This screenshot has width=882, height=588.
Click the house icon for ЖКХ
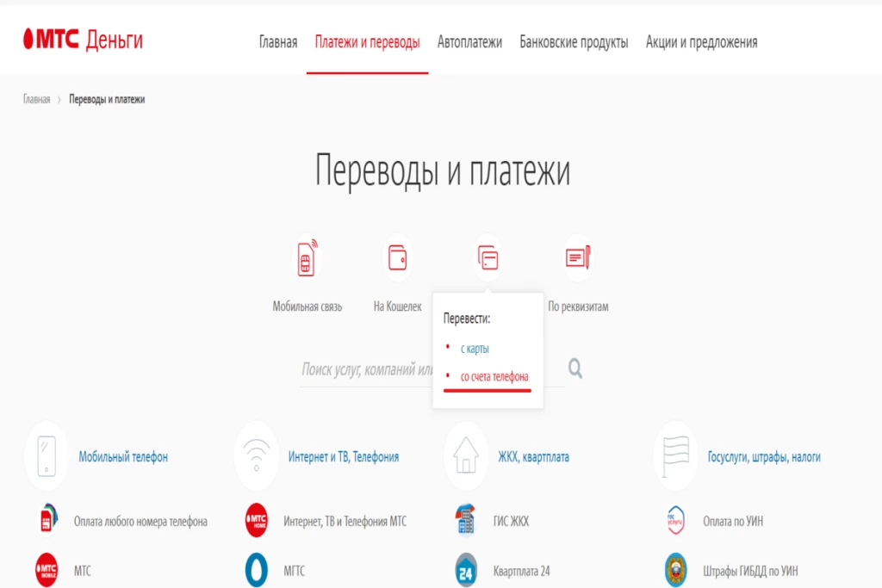pyautogui.click(x=466, y=456)
